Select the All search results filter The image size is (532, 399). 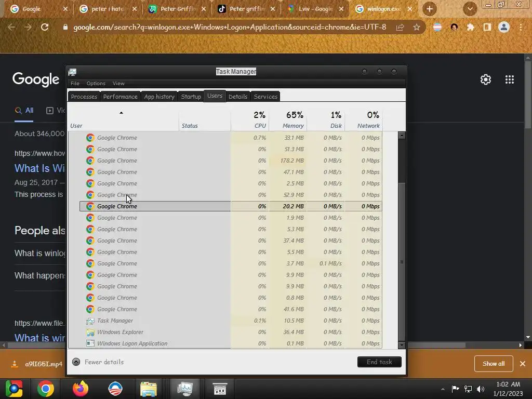[x=24, y=111]
